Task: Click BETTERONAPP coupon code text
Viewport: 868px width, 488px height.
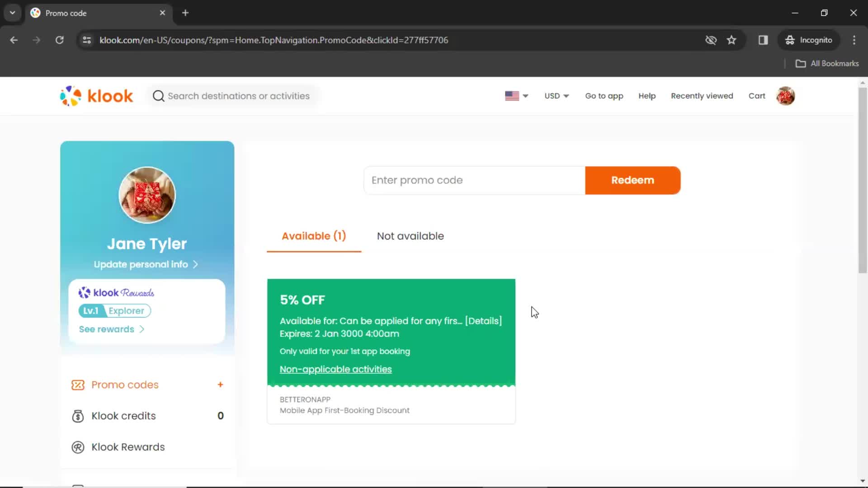Action: click(x=305, y=399)
